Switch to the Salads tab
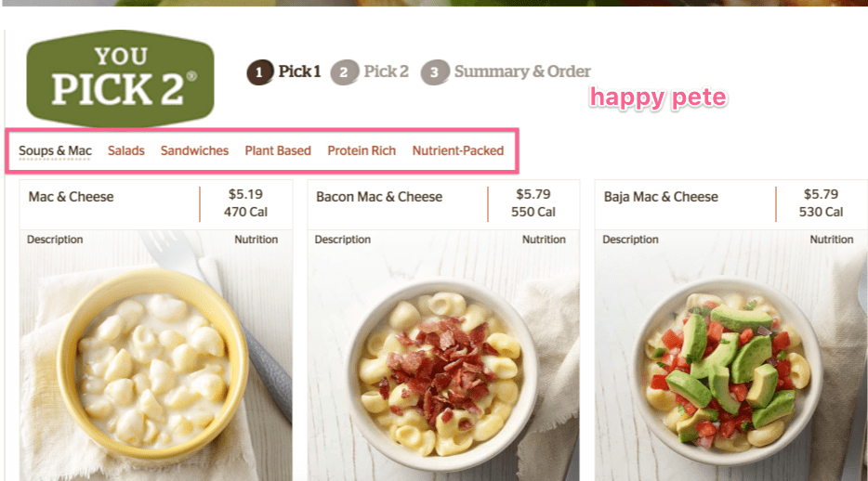Viewport: 868px width, 481px height. (126, 150)
